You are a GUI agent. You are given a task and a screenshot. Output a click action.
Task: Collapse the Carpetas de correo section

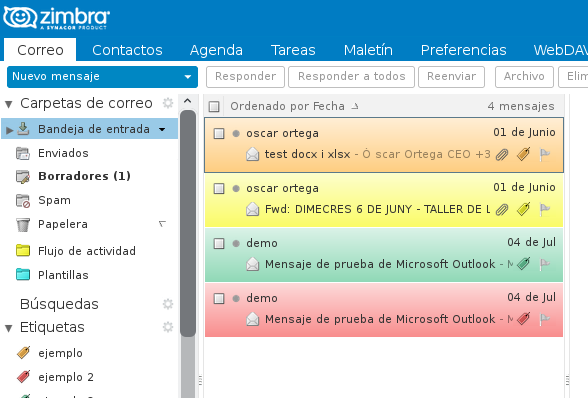[x=9, y=104]
